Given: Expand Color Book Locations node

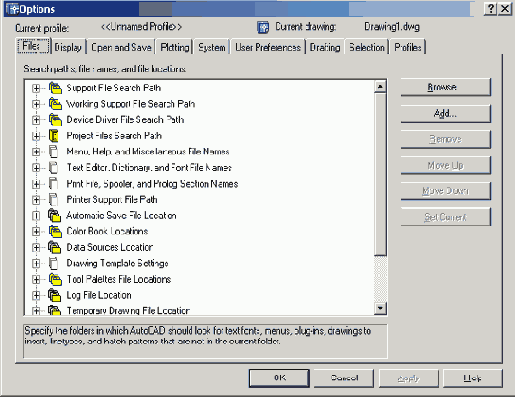Looking at the screenshot, I should point(36,231).
